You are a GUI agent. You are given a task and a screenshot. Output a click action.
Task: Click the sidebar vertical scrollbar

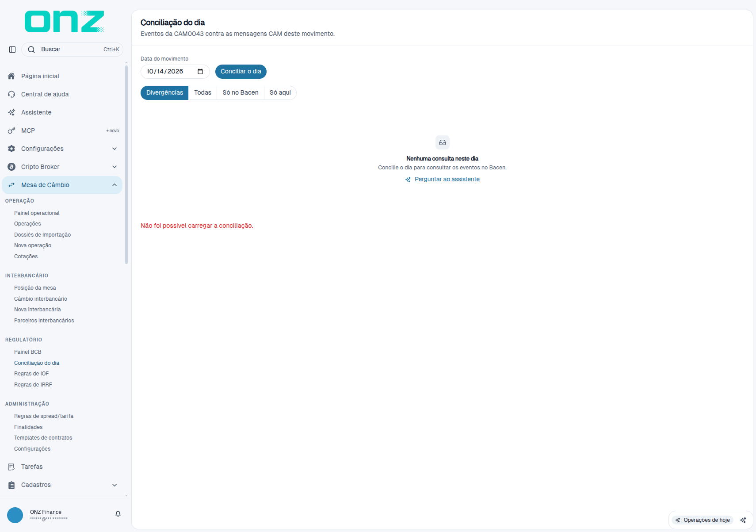point(126,165)
